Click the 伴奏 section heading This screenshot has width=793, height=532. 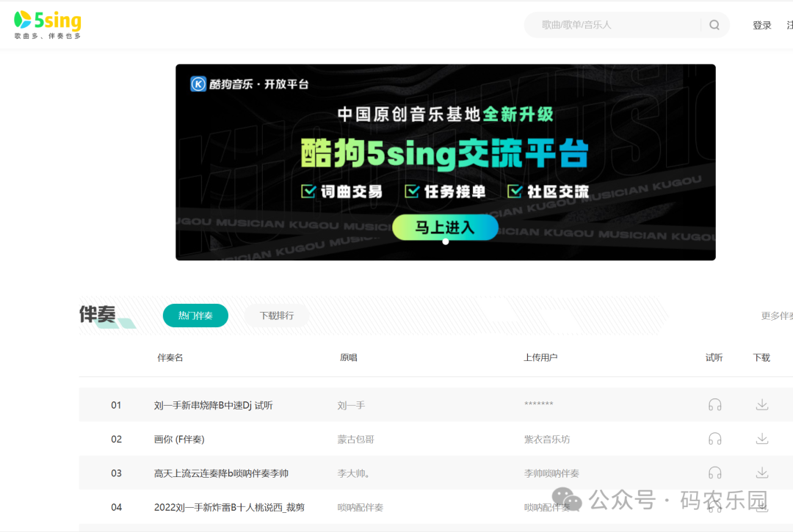(97, 314)
